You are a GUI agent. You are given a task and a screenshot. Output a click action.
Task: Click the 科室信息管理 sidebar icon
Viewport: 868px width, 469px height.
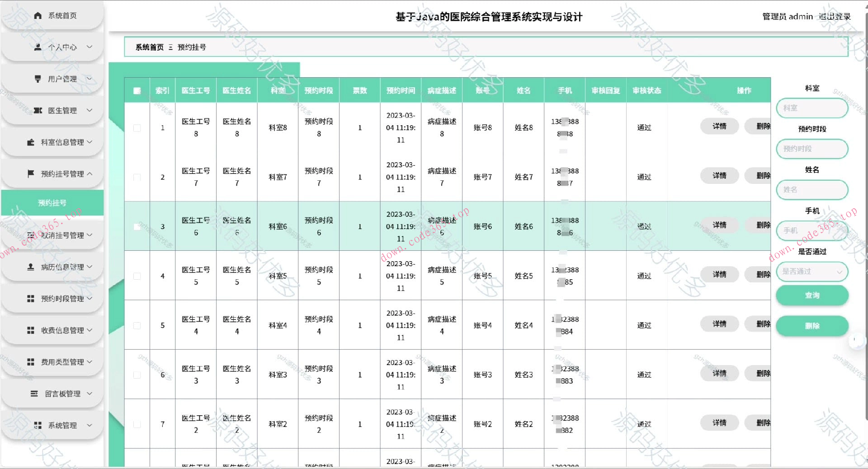[31, 142]
